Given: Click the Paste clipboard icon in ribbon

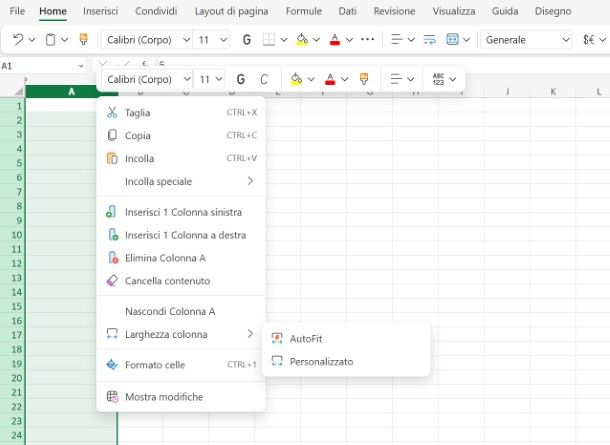Looking at the screenshot, I should [x=51, y=40].
